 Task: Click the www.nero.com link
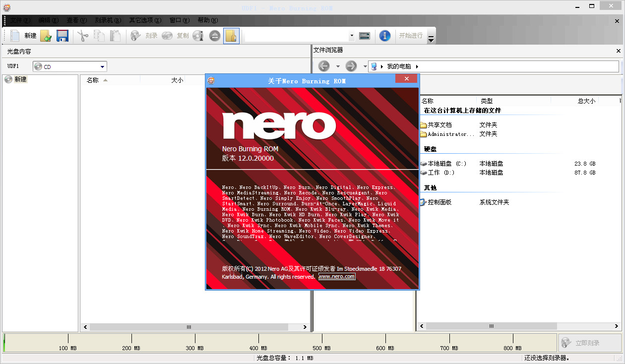click(337, 276)
